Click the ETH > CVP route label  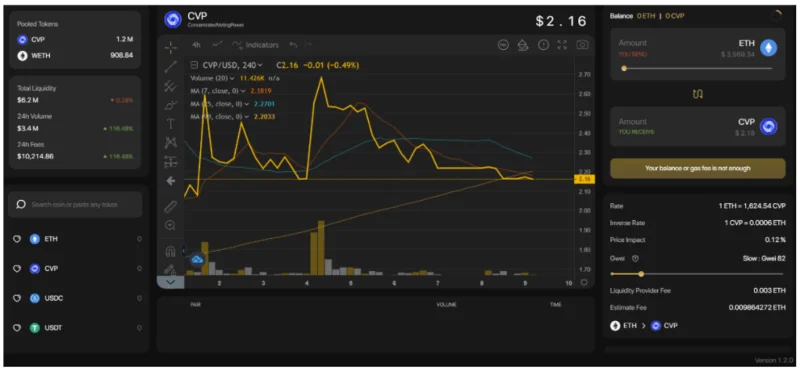click(x=644, y=325)
